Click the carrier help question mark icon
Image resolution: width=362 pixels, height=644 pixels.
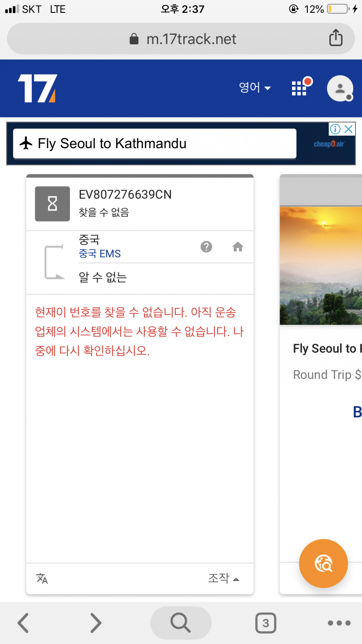(206, 247)
